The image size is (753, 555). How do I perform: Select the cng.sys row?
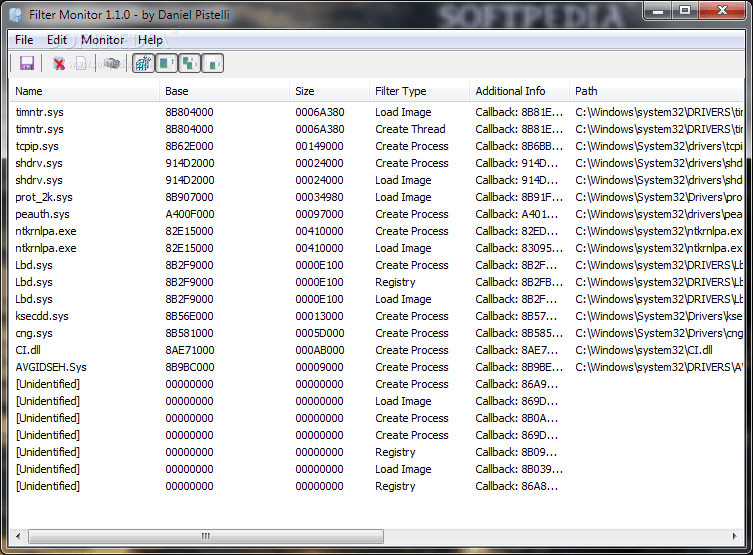coord(376,333)
